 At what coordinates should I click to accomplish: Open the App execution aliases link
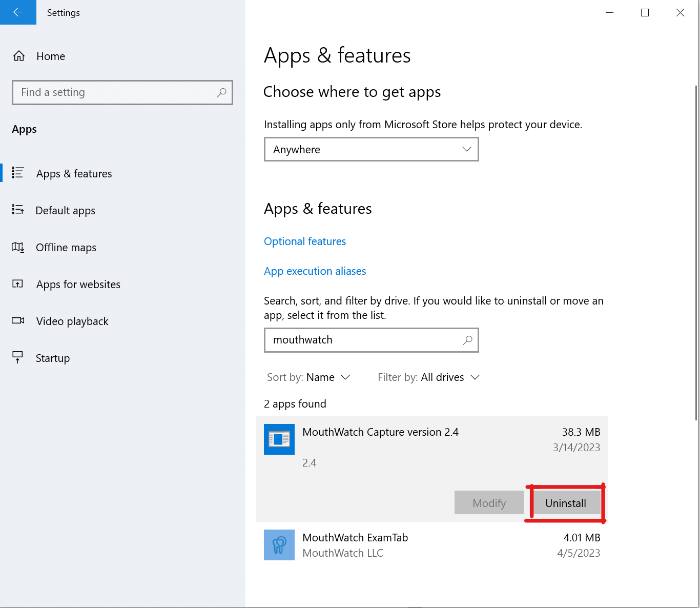(315, 271)
